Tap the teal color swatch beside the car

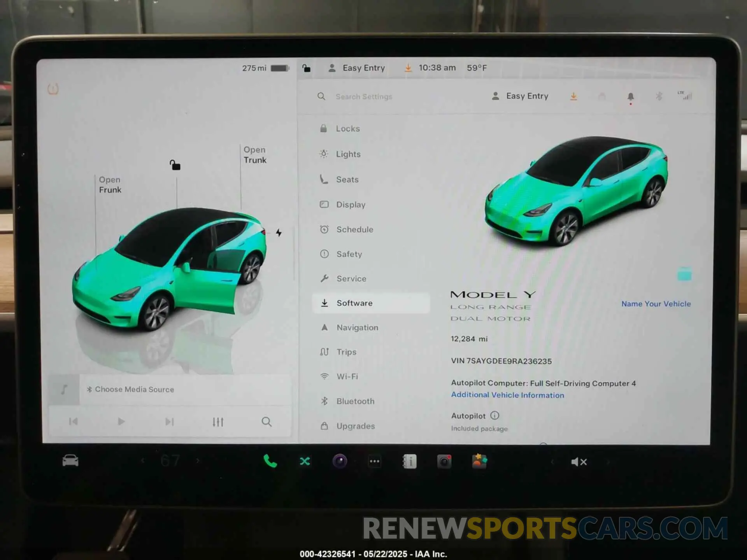684,274
